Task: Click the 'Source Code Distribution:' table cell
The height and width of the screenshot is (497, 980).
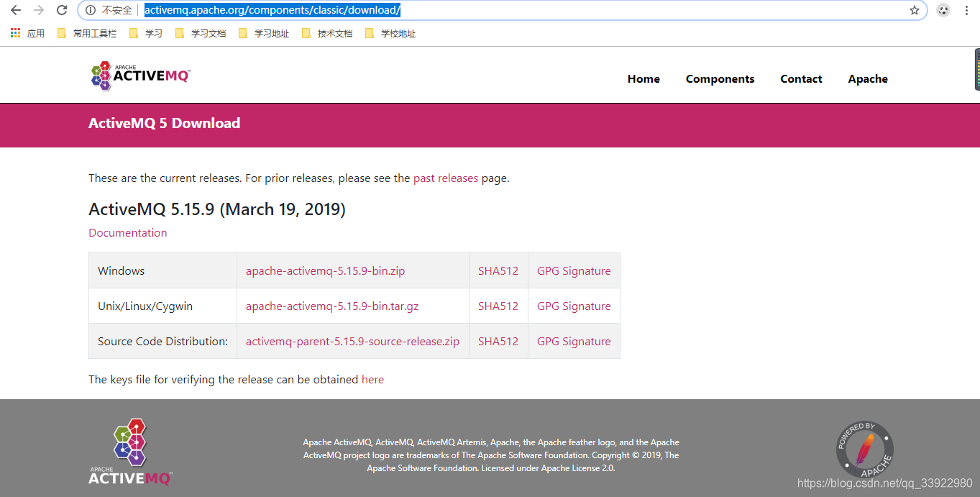Action: coord(163,342)
